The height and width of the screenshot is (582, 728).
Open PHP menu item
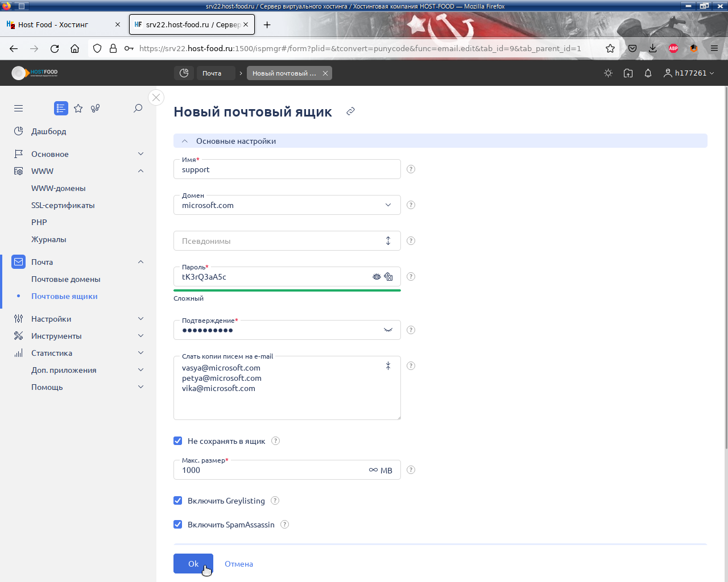pyautogui.click(x=39, y=222)
